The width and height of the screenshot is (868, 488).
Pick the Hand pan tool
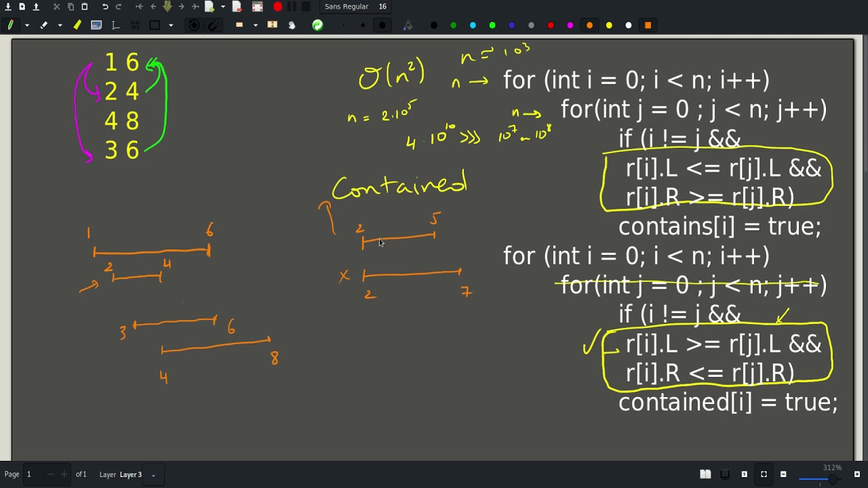coord(292,25)
